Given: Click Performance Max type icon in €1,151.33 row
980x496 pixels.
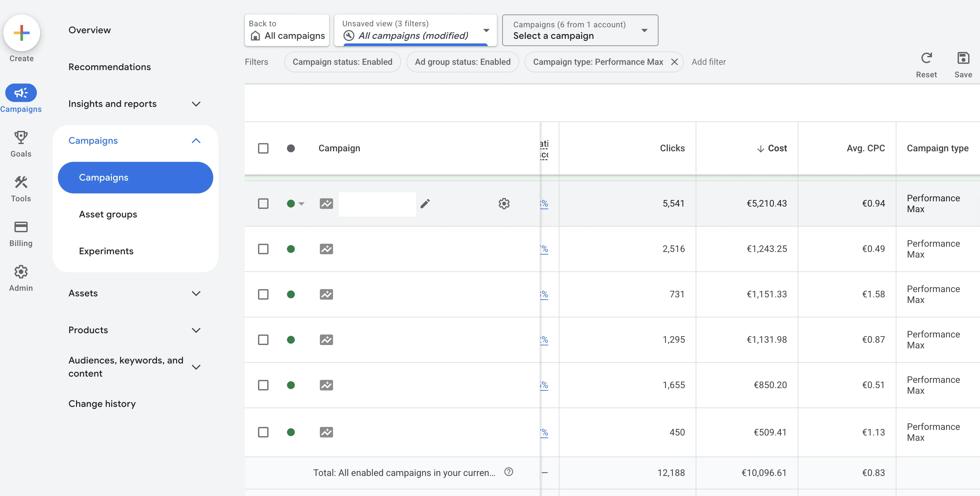Looking at the screenshot, I should point(326,294).
